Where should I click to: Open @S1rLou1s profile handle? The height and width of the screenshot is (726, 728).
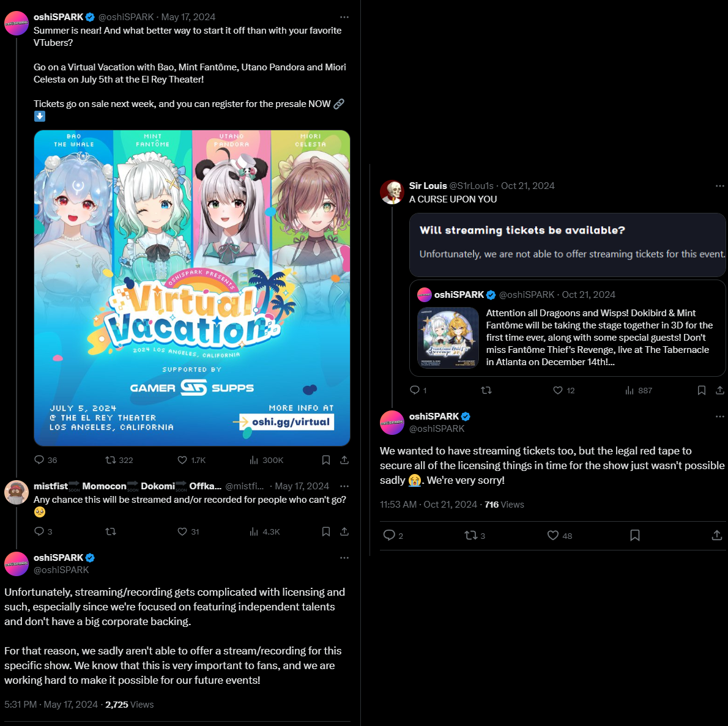tap(471, 186)
